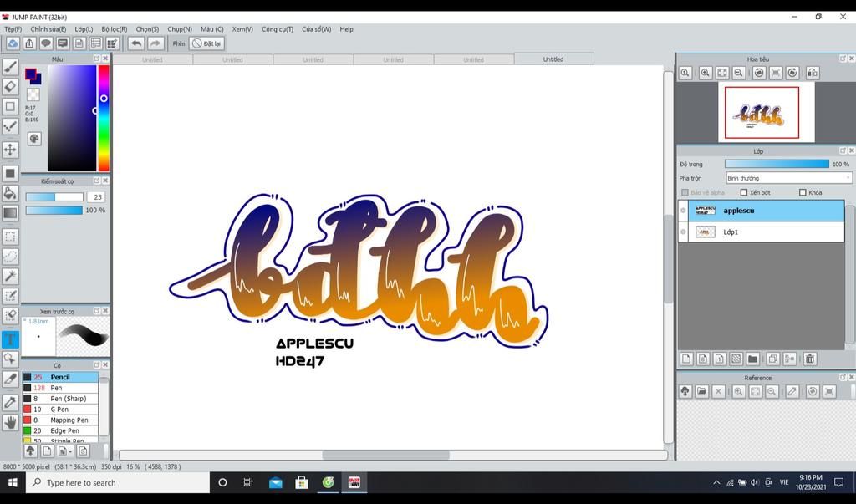Open the color palette icon in Màu panel
The height and width of the screenshot is (504, 856).
point(34,139)
